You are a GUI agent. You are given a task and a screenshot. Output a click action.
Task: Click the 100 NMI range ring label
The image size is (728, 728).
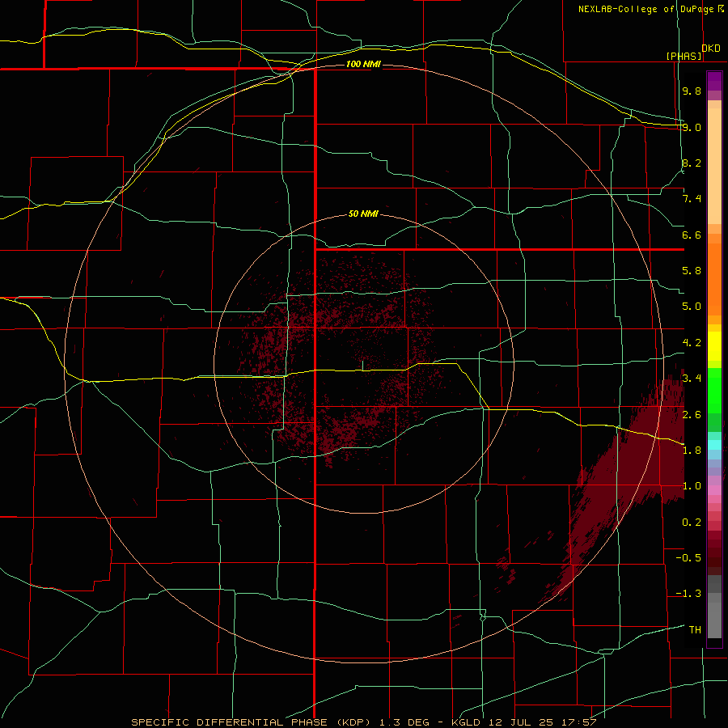pos(363,64)
